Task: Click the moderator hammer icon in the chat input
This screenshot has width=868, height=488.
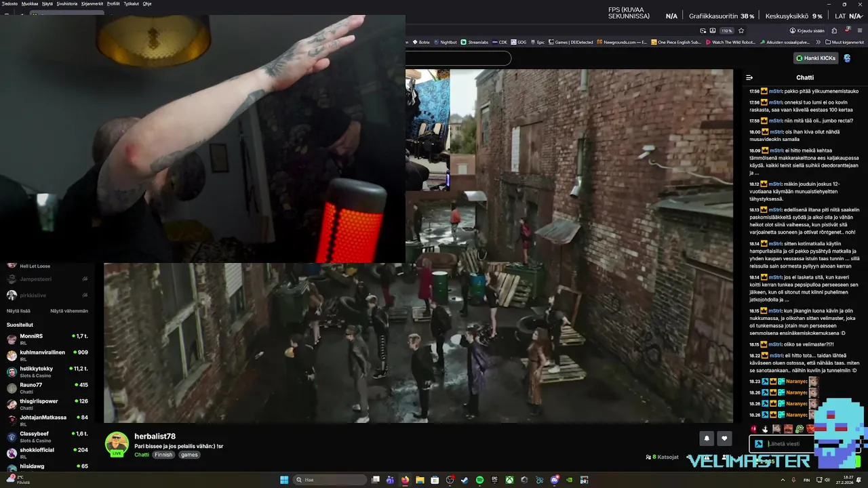Action: point(759,444)
